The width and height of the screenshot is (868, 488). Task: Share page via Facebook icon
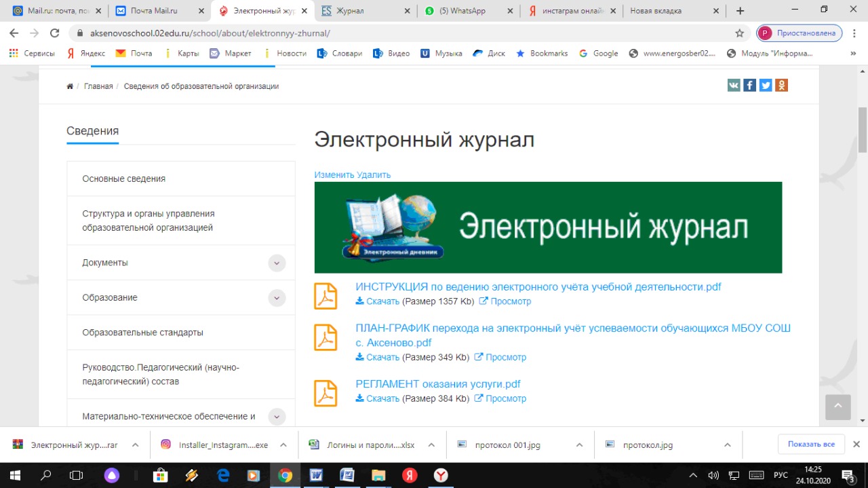pyautogui.click(x=749, y=85)
